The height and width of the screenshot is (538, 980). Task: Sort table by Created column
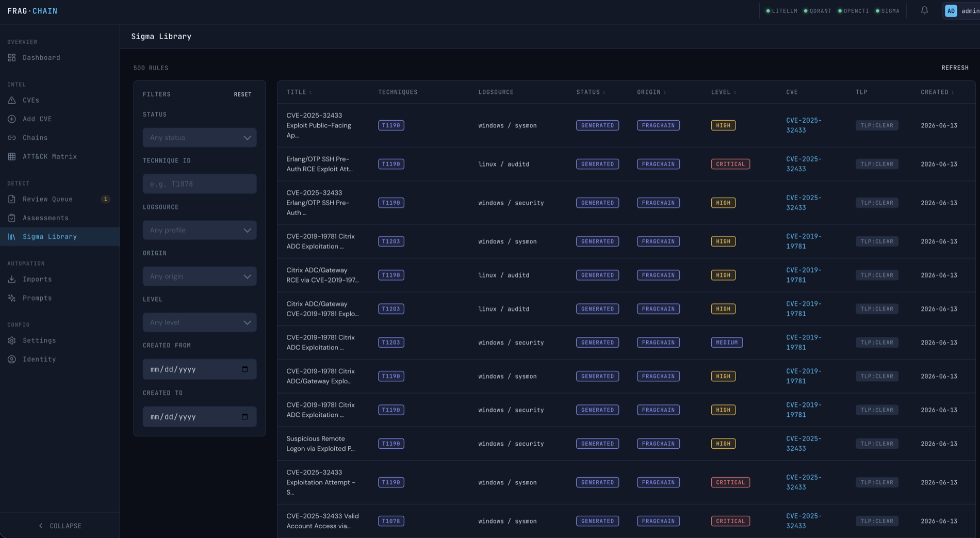point(938,92)
